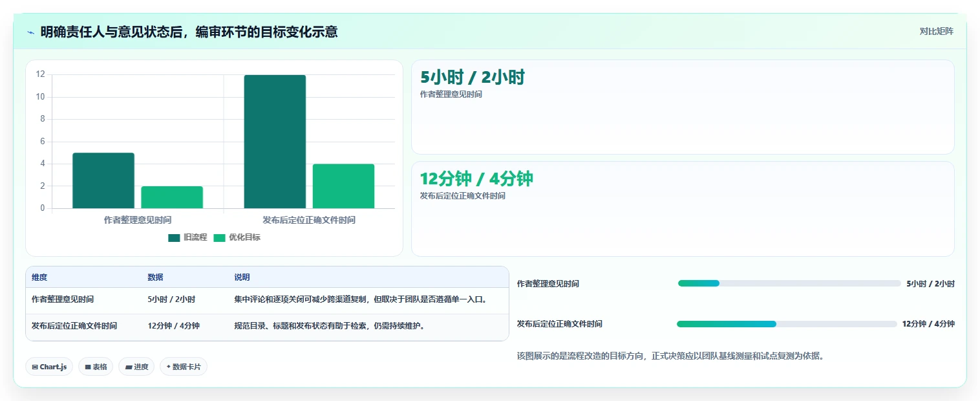The height and width of the screenshot is (401, 980).
Task: Click the 发布后定位正确文件时间 card caption
Action: (x=463, y=196)
